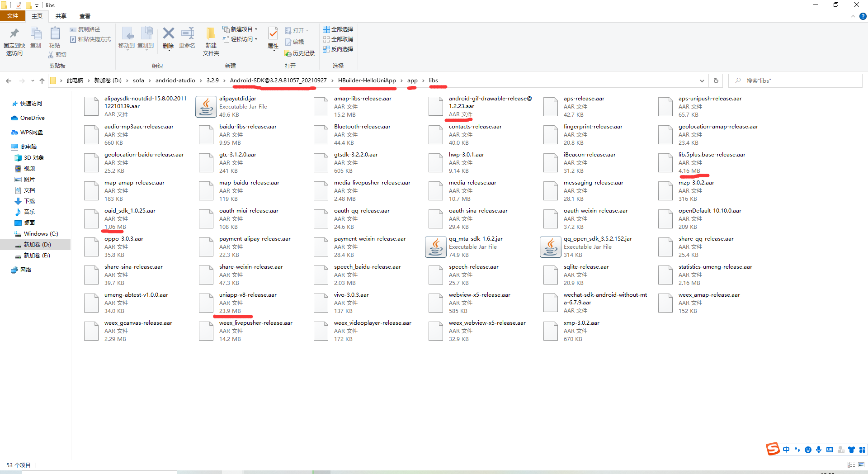This screenshot has height=474, width=868.
Task: Switch to the Home ribbon tab
Action: point(37,16)
